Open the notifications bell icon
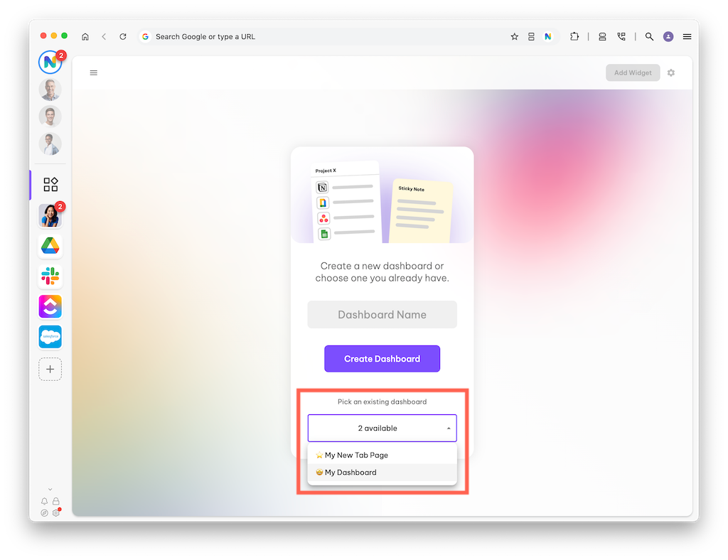Screen dimensions: 728x560 [44, 501]
